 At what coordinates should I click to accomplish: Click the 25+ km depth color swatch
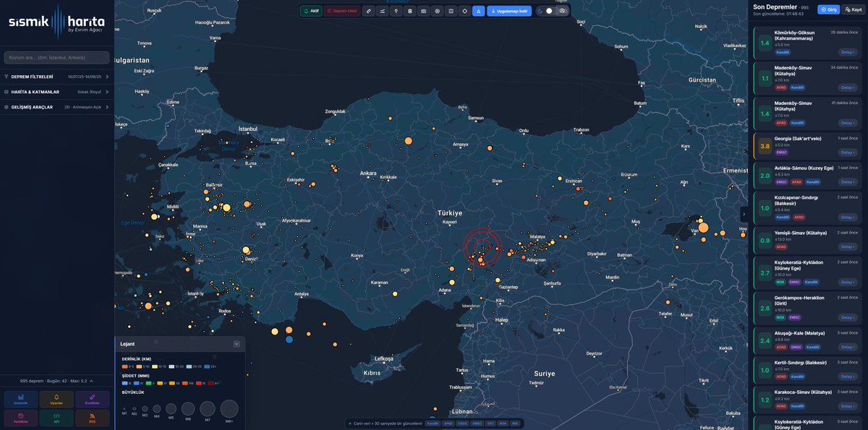pyautogui.click(x=207, y=366)
